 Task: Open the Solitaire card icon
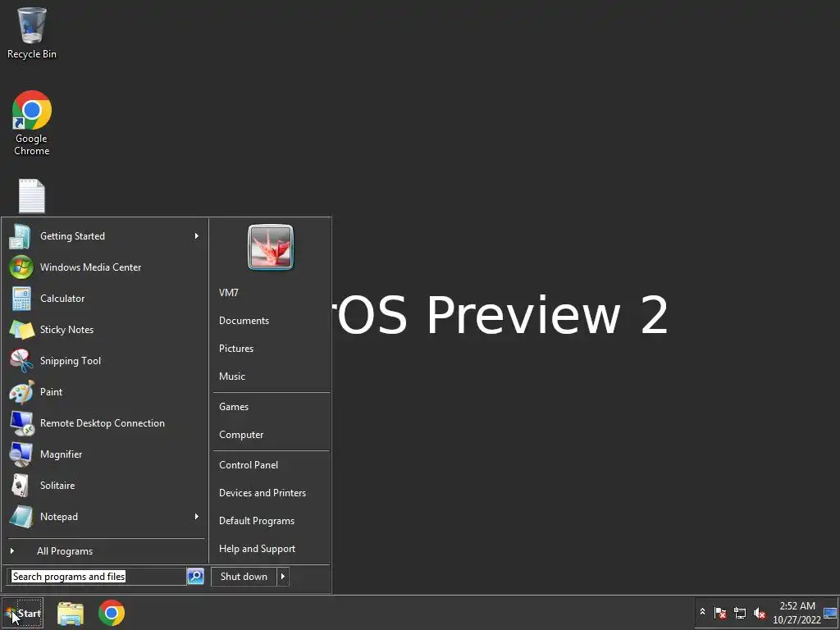coord(21,486)
